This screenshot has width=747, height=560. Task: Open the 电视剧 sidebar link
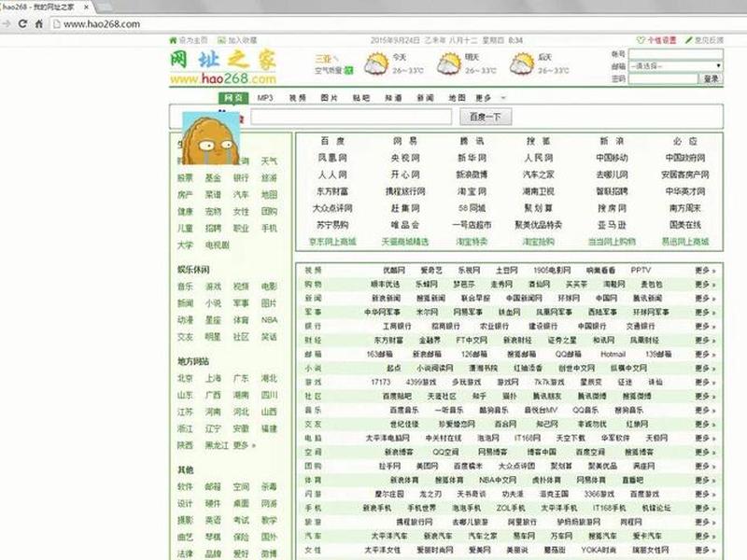coord(218,245)
